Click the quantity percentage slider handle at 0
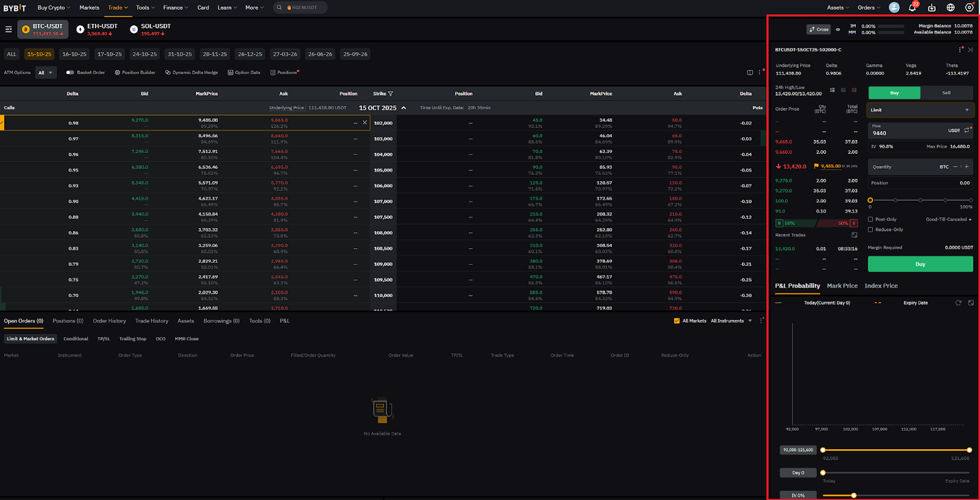This screenshot has width=980, height=500. (x=870, y=200)
